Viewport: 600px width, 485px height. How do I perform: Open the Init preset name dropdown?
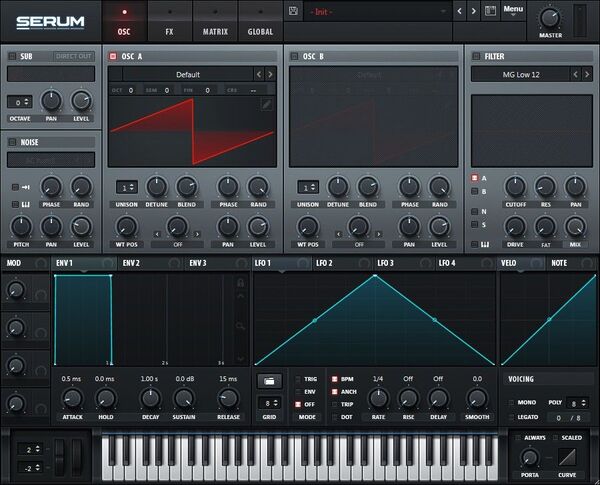click(x=378, y=11)
